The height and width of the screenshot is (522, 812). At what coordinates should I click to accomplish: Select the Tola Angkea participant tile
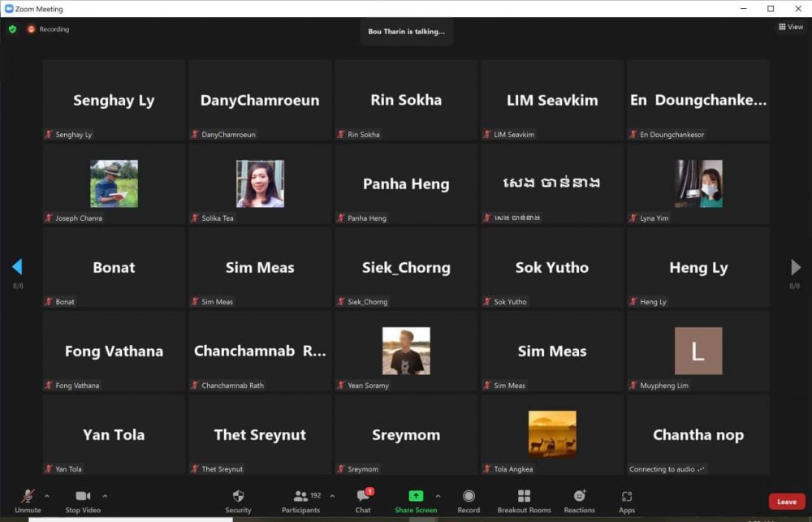pyautogui.click(x=552, y=434)
